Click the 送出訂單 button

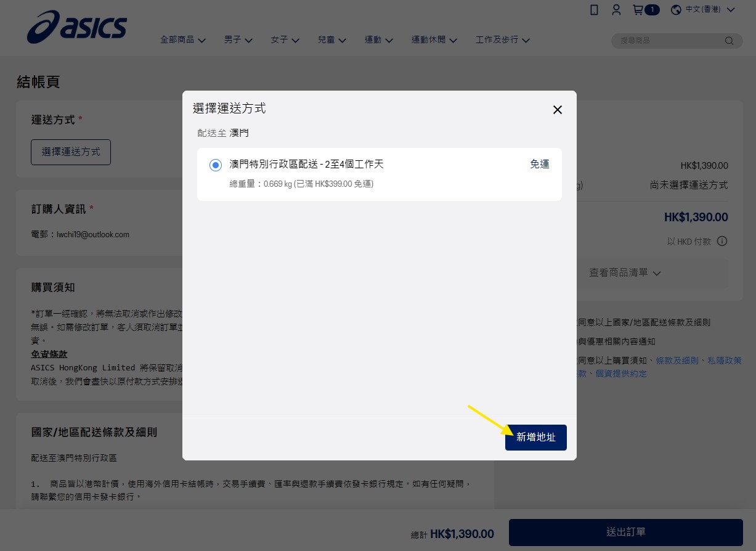626,532
